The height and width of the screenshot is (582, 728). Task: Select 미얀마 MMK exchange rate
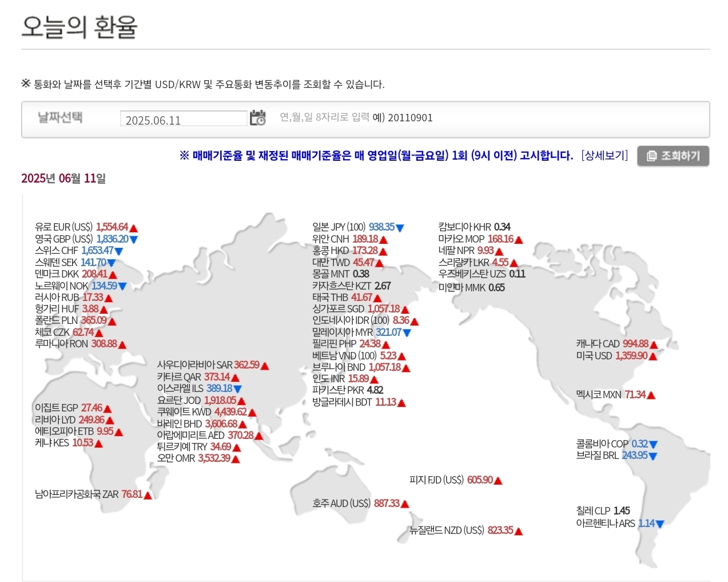(472, 288)
